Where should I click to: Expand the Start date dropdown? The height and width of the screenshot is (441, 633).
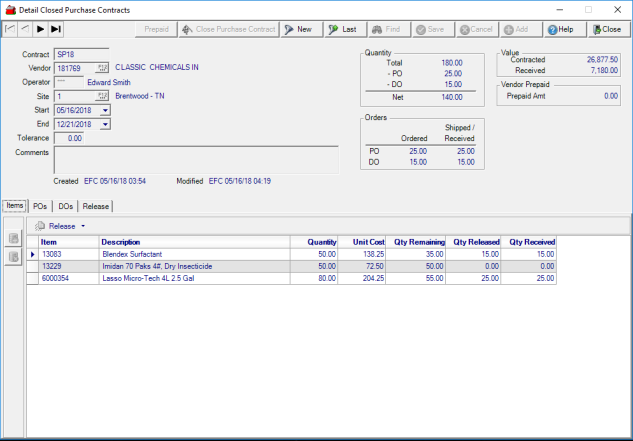click(105, 110)
